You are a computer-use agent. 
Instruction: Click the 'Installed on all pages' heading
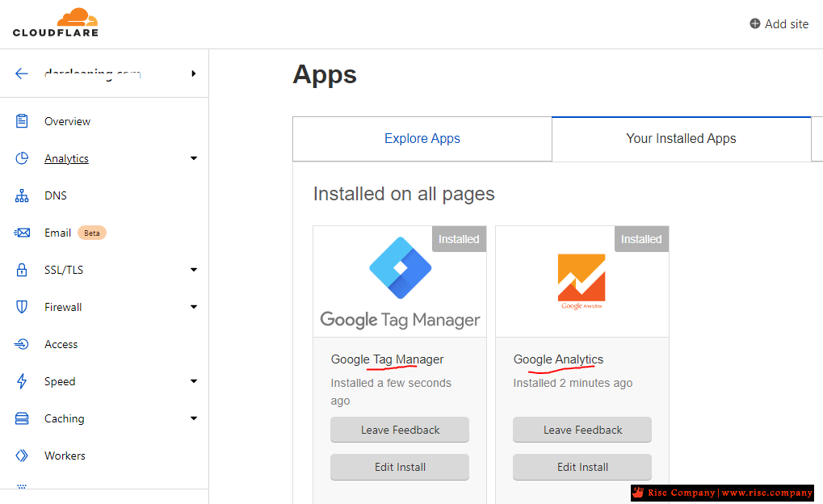point(404,194)
